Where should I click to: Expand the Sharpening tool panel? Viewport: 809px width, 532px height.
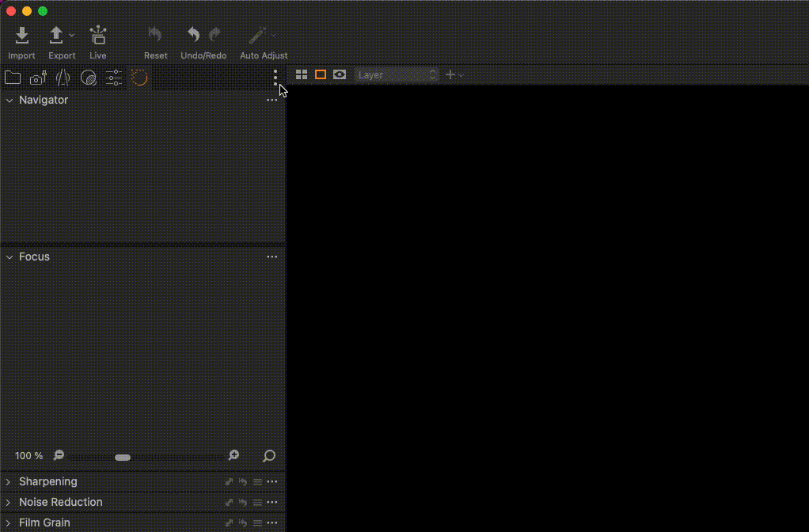(x=8, y=481)
